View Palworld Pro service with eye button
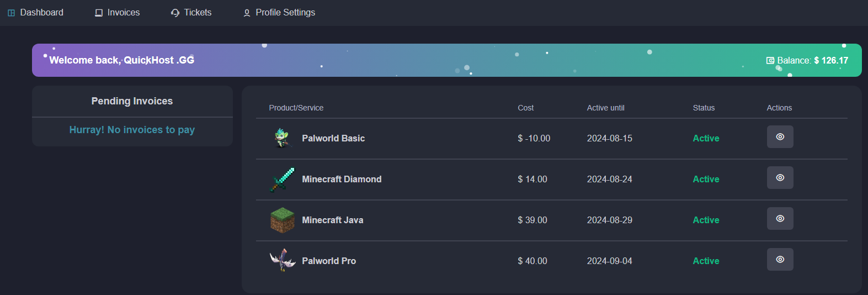The image size is (868, 295). [780, 260]
